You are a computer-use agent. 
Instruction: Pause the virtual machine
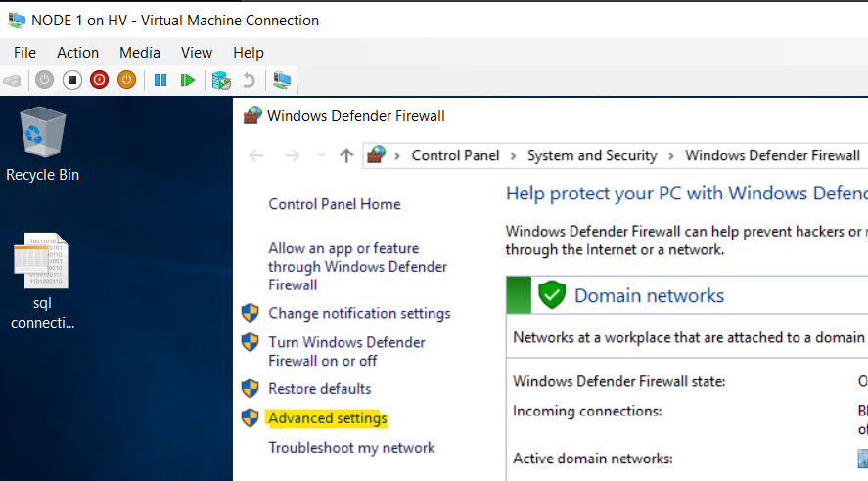pos(160,81)
